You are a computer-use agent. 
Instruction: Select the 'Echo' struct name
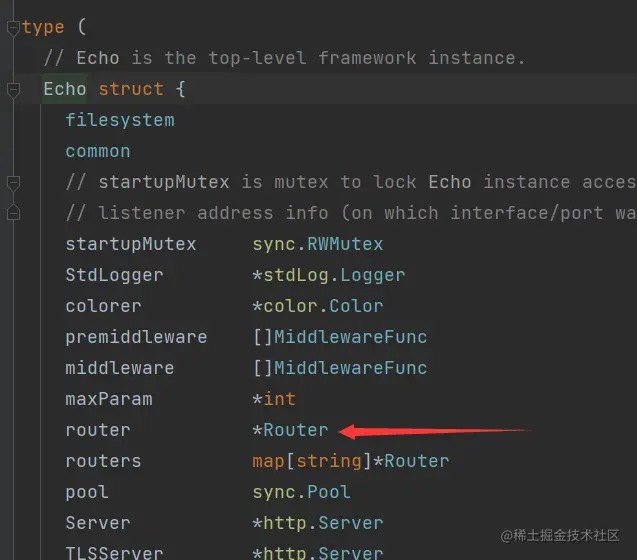[65, 89]
